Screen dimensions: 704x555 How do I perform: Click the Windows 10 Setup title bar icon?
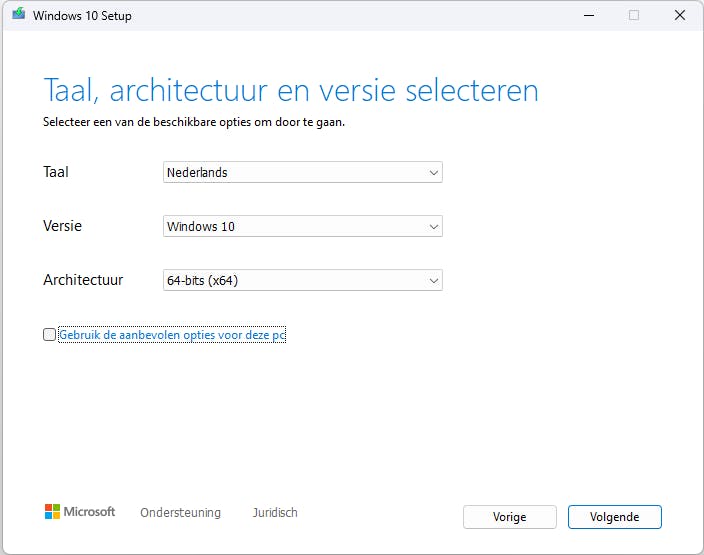point(18,16)
